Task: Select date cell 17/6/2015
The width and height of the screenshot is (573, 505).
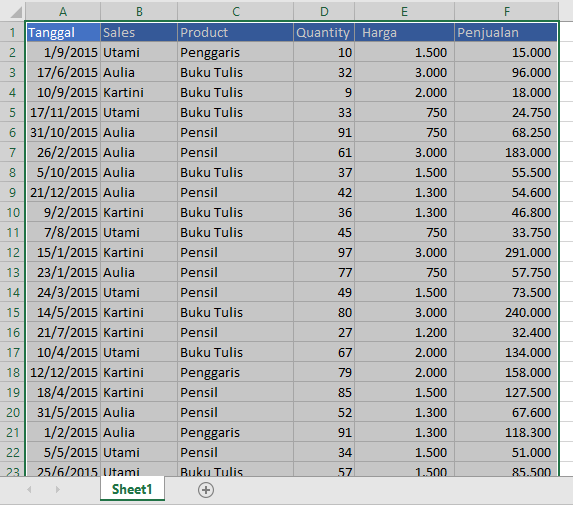Action: coord(63,72)
